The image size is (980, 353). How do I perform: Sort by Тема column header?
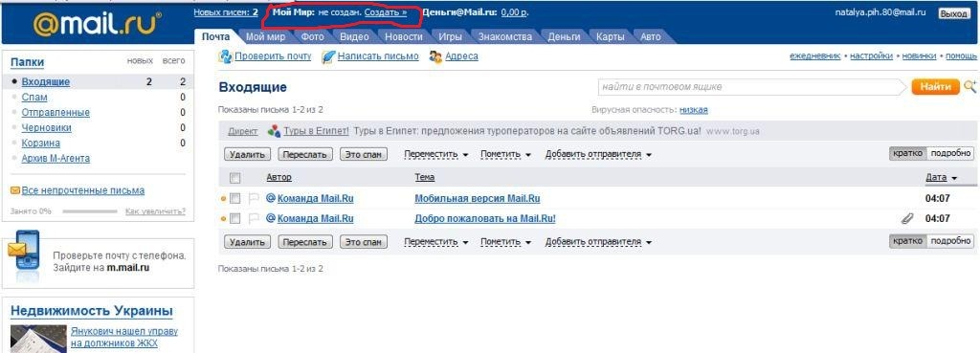(425, 178)
